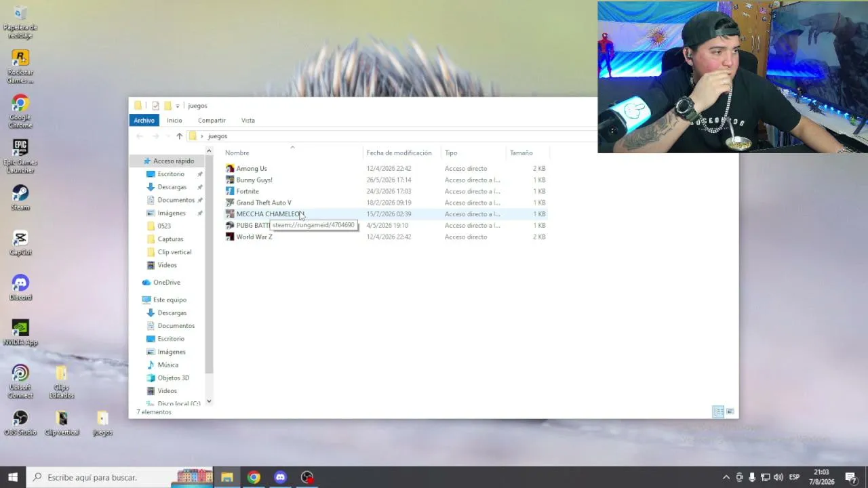
Task: Open the Compartir ribbon tab
Action: [212, 120]
